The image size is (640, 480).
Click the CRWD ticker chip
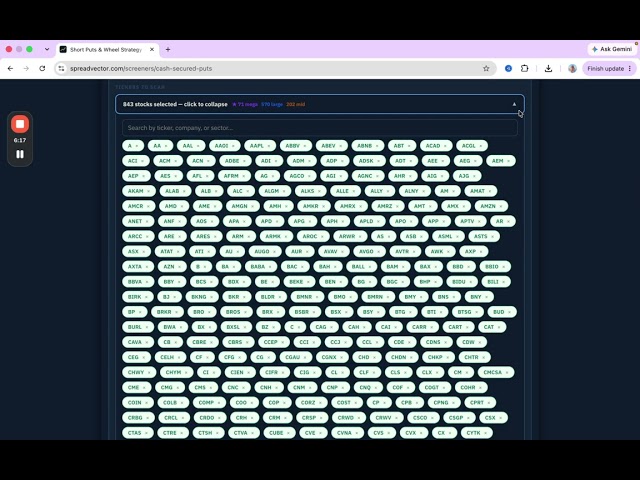349,418
